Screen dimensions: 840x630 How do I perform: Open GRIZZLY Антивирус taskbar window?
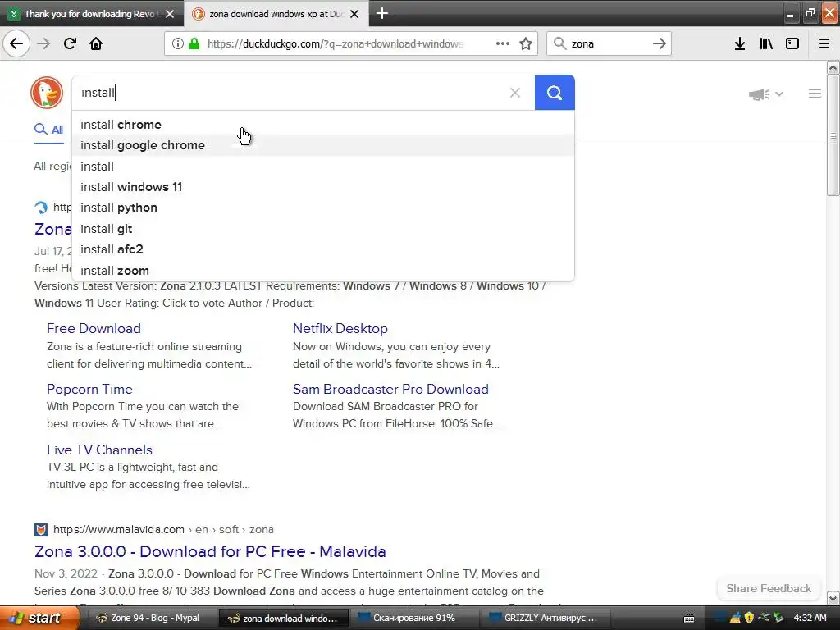click(545, 618)
